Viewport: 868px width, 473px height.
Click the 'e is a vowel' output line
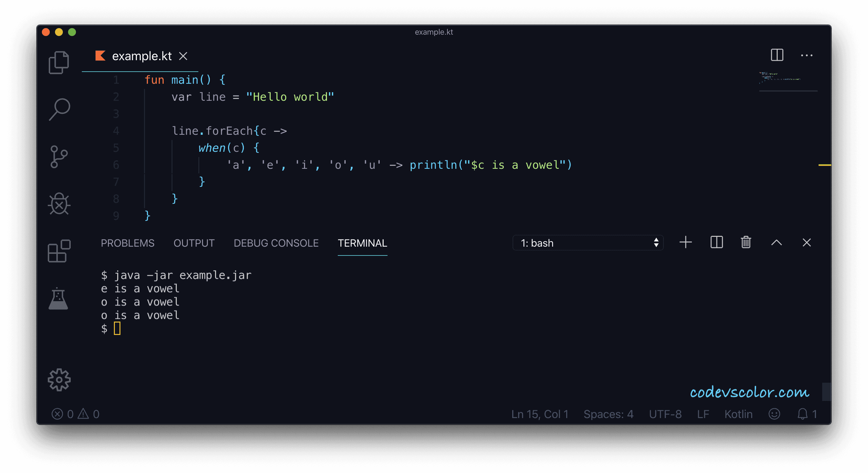140,289
